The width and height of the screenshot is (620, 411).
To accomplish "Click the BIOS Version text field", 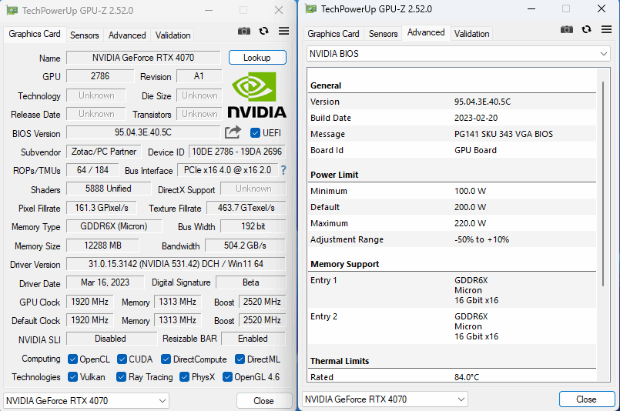I will coord(143,132).
